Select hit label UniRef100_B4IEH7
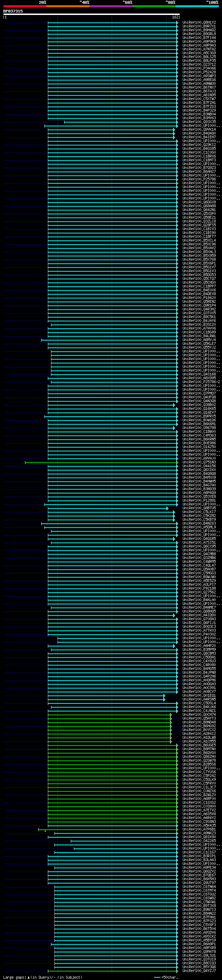Image resolution: width=222 pixels, height=980 pixels. 199,137
